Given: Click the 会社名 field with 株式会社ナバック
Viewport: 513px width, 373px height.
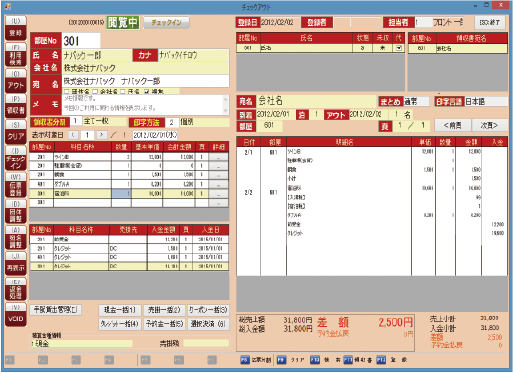Looking at the screenshot, I should [x=146, y=68].
